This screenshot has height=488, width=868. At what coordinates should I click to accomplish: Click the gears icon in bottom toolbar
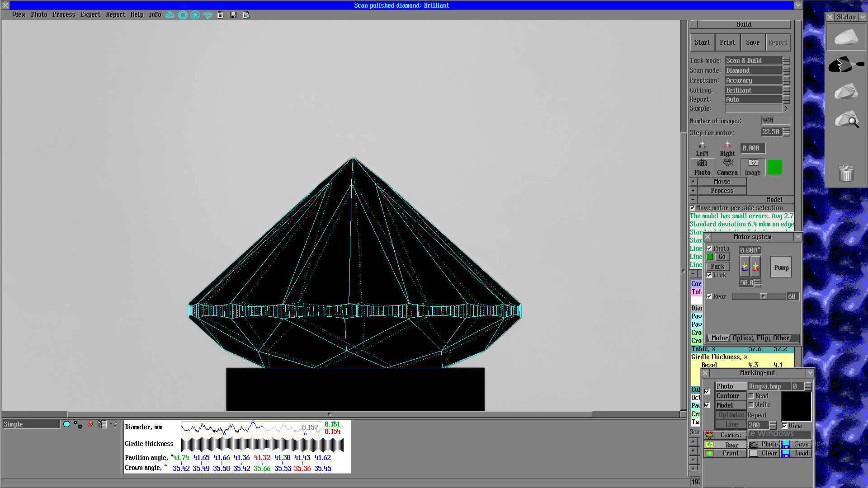click(78, 425)
